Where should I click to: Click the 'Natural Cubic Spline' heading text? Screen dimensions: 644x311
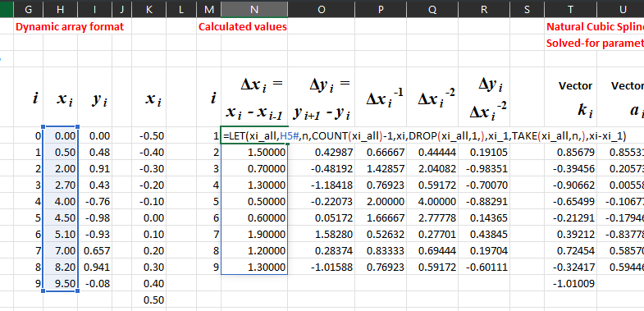[x=595, y=27]
